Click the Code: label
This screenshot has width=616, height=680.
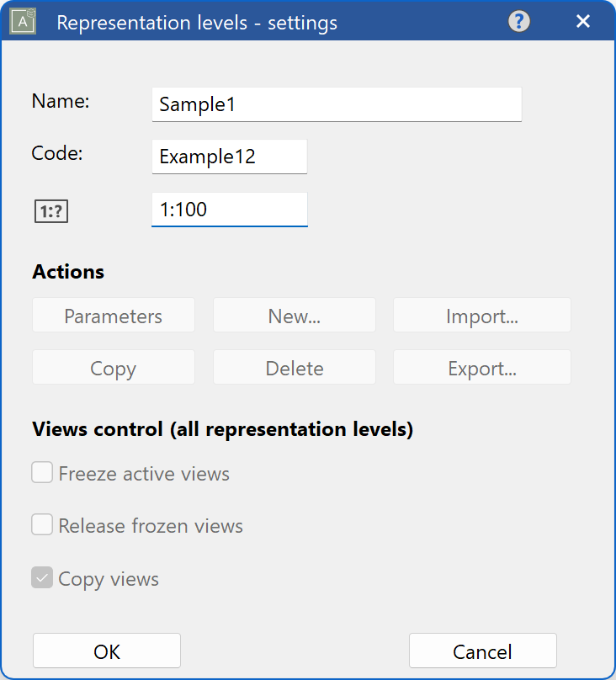(x=57, y=153)
